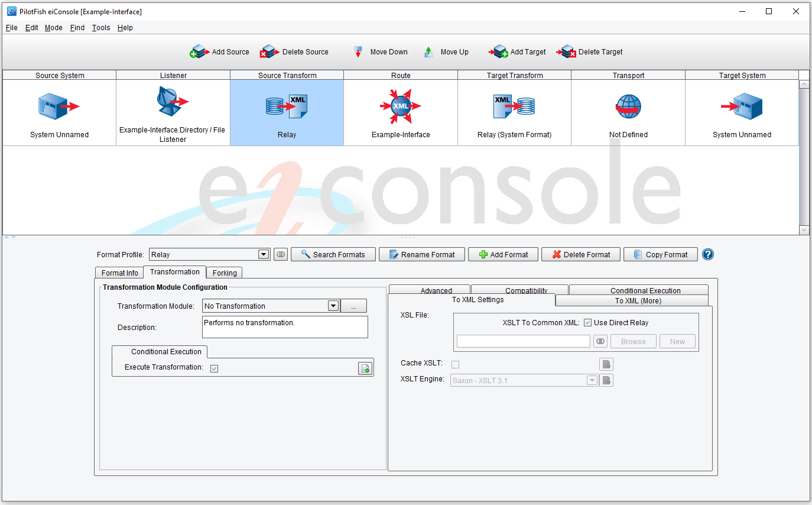Click the XSL file path input field
This screenshot has width=812, height=505.
pos(524,341)
